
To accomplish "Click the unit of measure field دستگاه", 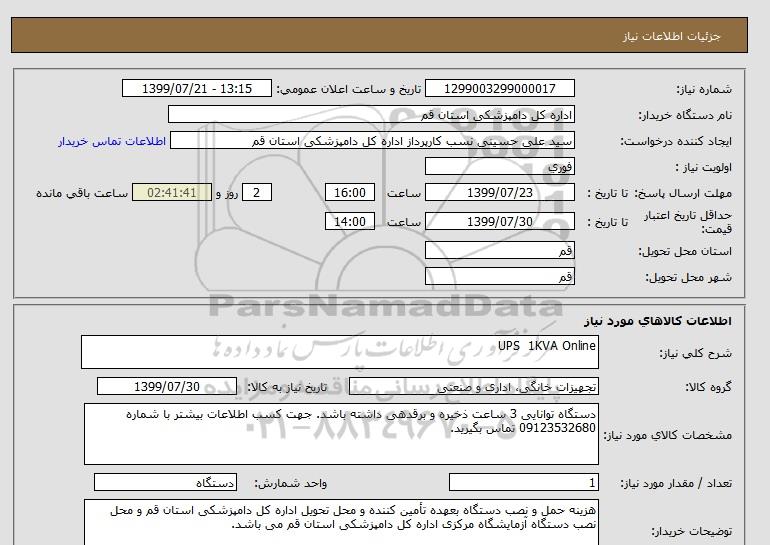I will (x=165, y=483).
